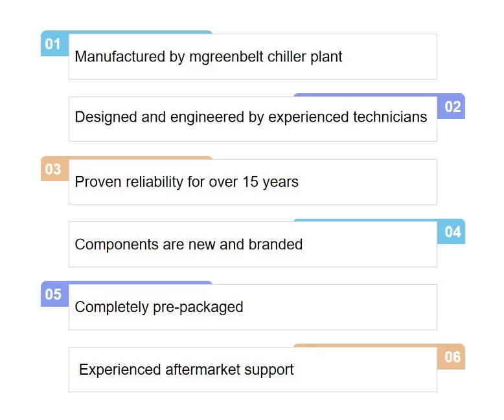Select 'Designed and engineered by experienced technicians' text
Image resolution: width=504 pixels, height=420 pixels.
click(251, 117)
